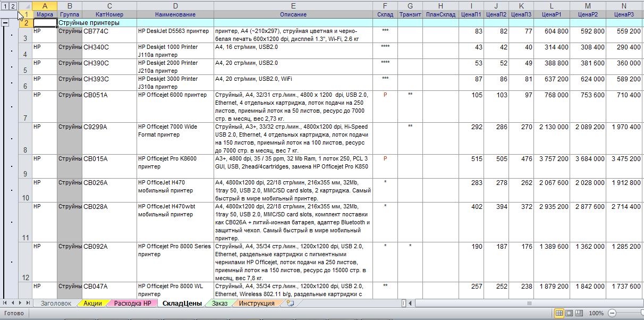Open the Расходка HP sheet tab
Screen dimensions: 644x320
pyautogui.click(x=133, y=304)
